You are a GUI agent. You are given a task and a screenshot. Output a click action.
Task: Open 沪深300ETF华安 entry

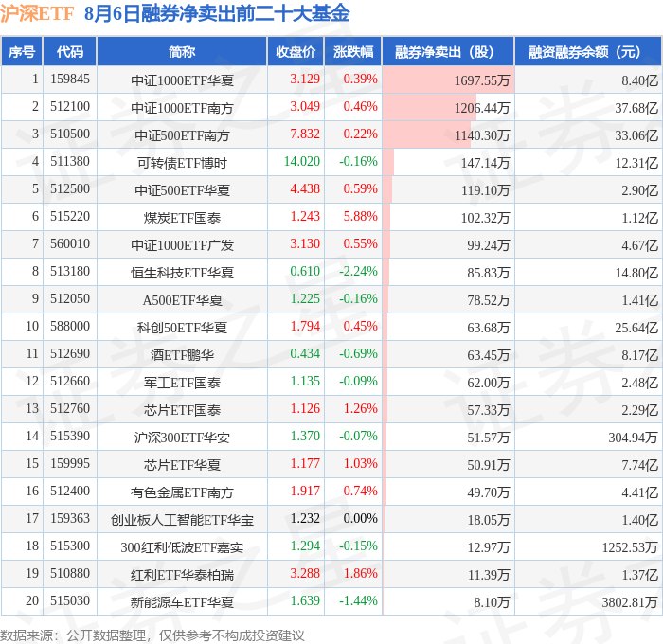click(182, 438)
